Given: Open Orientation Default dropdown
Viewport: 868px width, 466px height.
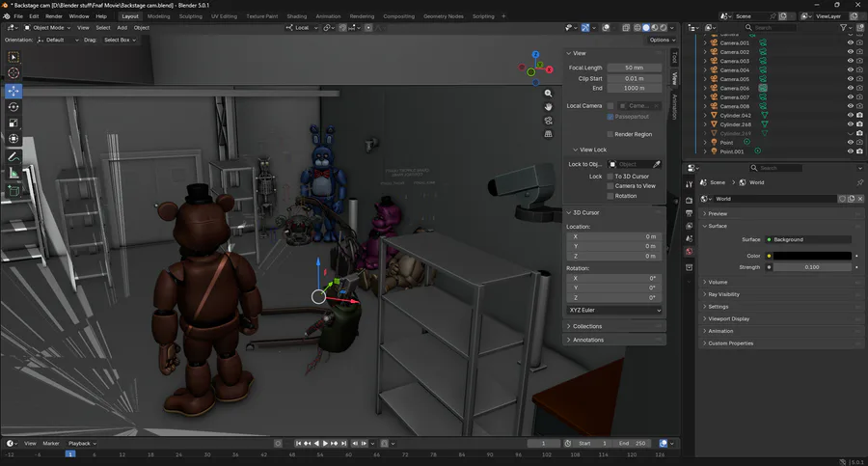Looking at the screenshot, I should (x=59, y=40).
